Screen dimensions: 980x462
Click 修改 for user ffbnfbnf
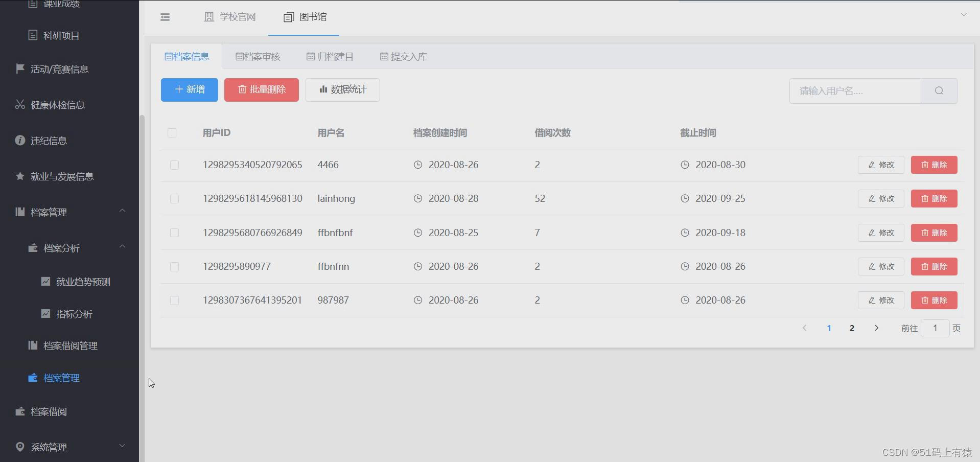pos(881,233)
